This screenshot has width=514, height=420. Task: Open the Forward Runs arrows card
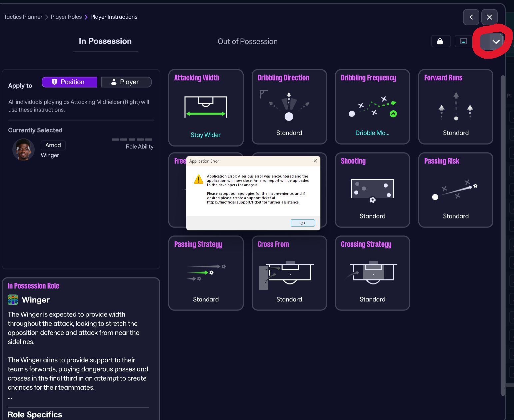(x=456, y=107)
